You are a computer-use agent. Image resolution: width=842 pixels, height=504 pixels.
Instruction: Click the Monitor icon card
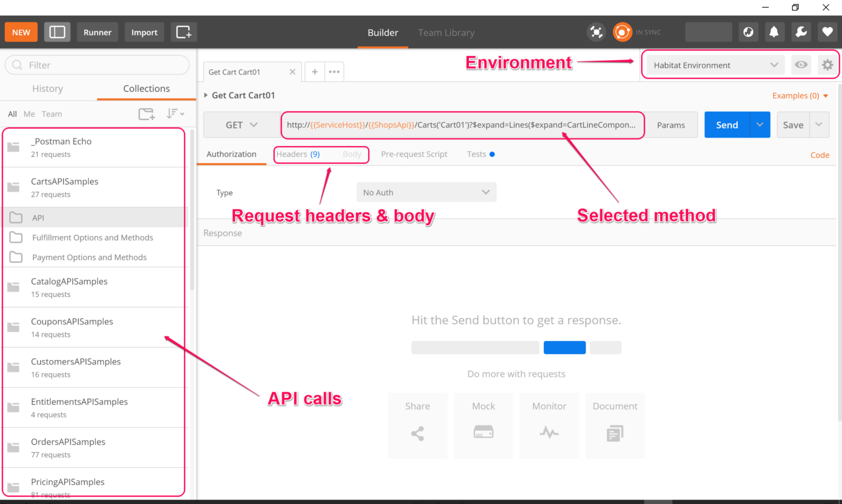tap(549, 426)
